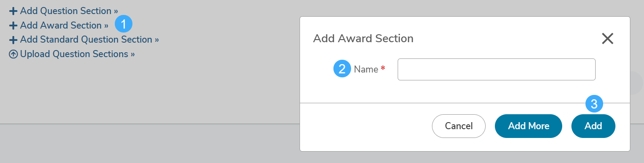The height and width of the screenshot is (163, 644).
Task: Close the Add Award Section dialog with X
Action: (607, 39)
